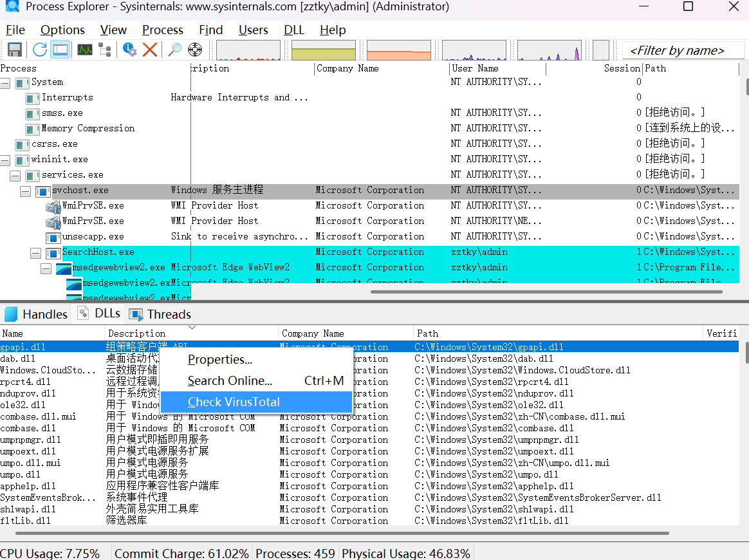
Task: Click process list horizontal scrollbar
Action: pyautogui.click(x=546, y=292)
